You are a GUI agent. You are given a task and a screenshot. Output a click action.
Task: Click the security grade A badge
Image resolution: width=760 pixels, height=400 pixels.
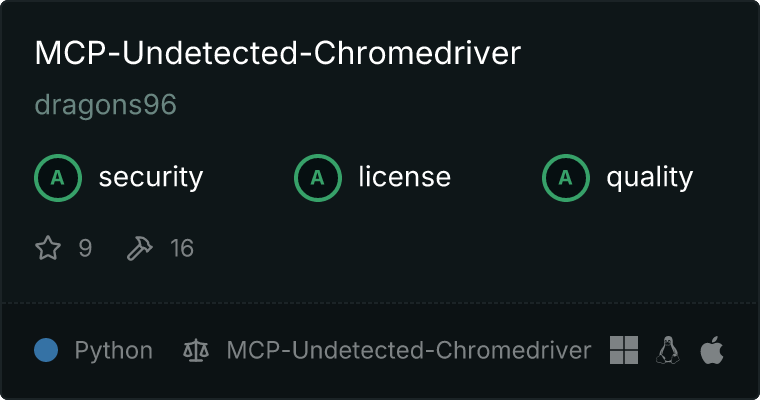click(x=58, y=178)
